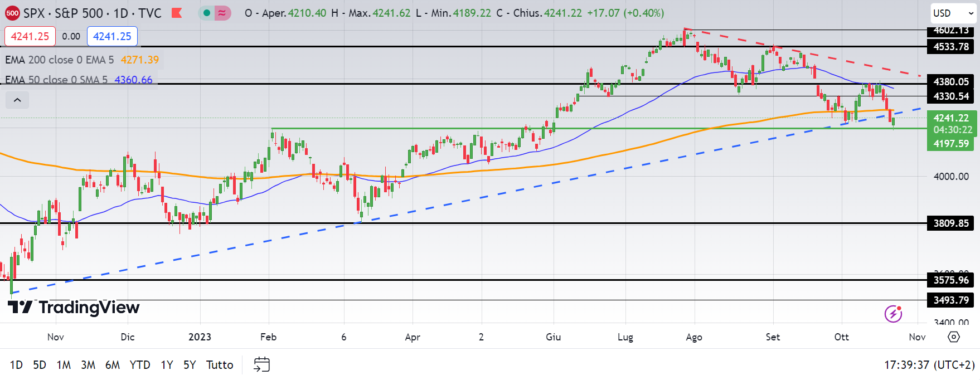
Task: Select the YTD time range
Action: click(x=140, y=365)
